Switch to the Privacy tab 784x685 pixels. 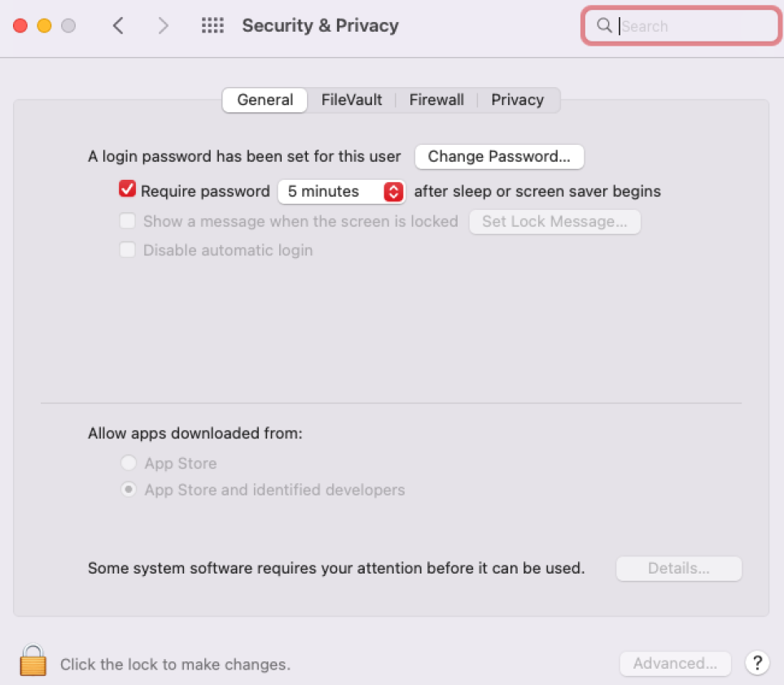[x=517, y=100]
